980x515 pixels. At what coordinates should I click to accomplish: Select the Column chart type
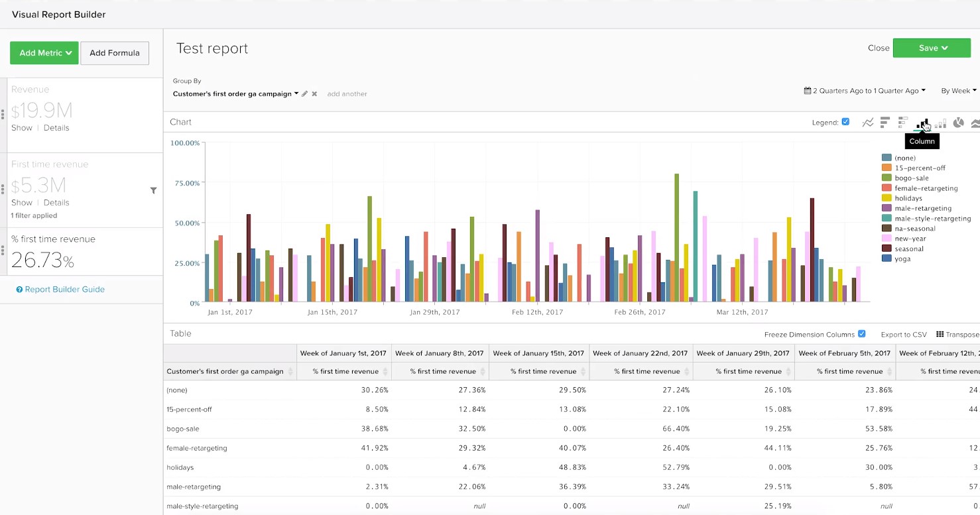[x=922, y=122]
